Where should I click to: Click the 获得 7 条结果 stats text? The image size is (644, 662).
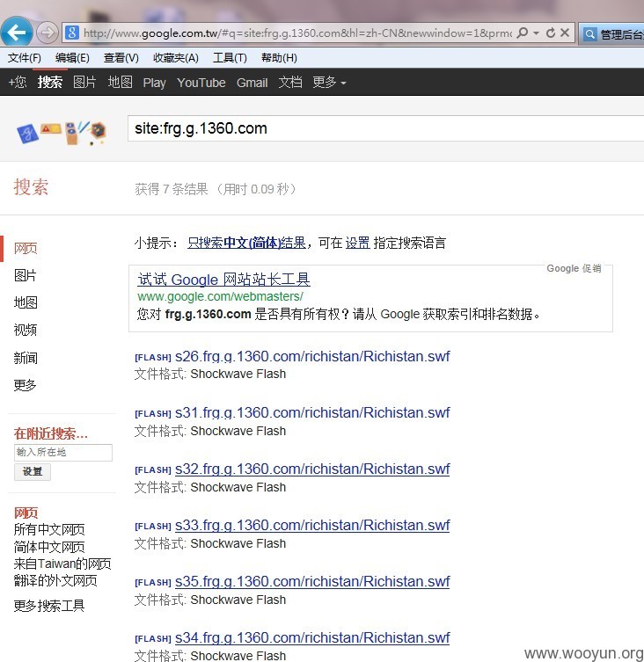coord(215,189)
